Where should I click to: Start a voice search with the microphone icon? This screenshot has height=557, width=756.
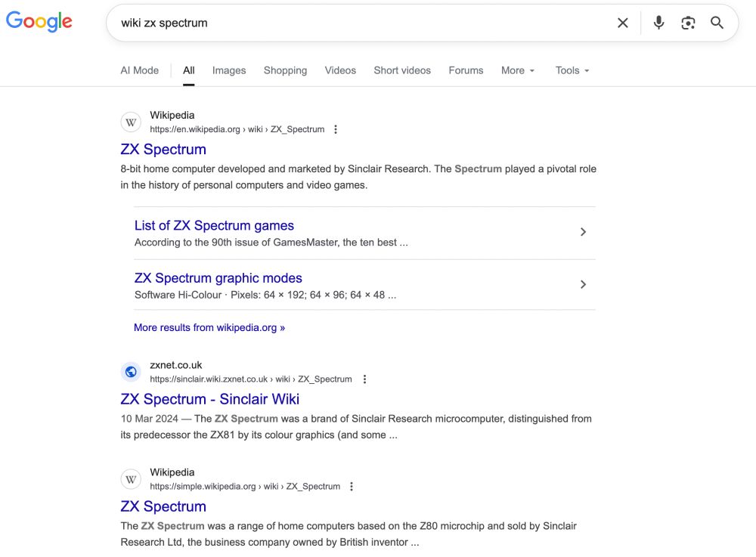(658, 23)
